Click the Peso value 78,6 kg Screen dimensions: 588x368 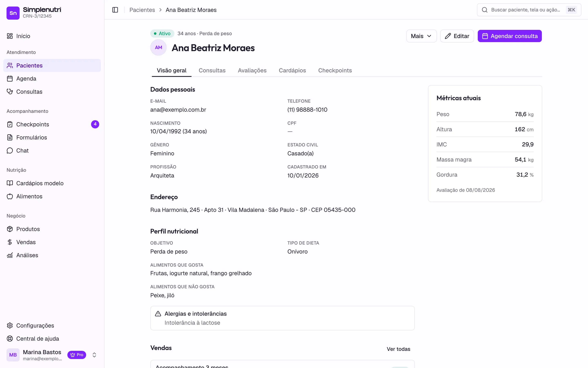[x=524, y=114]
